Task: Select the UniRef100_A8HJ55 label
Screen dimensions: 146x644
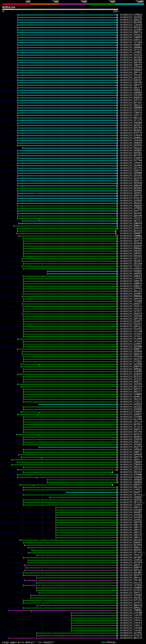Action: click(131, 522)
